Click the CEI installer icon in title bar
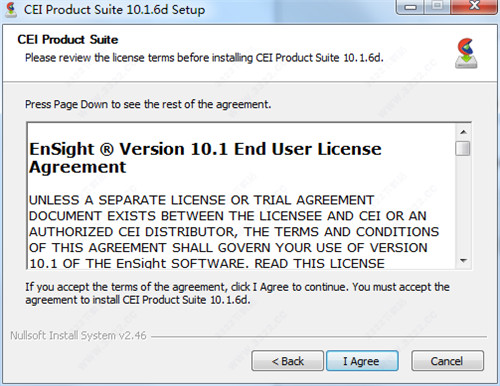Screen dimensions: 500x386 point(11,10)
